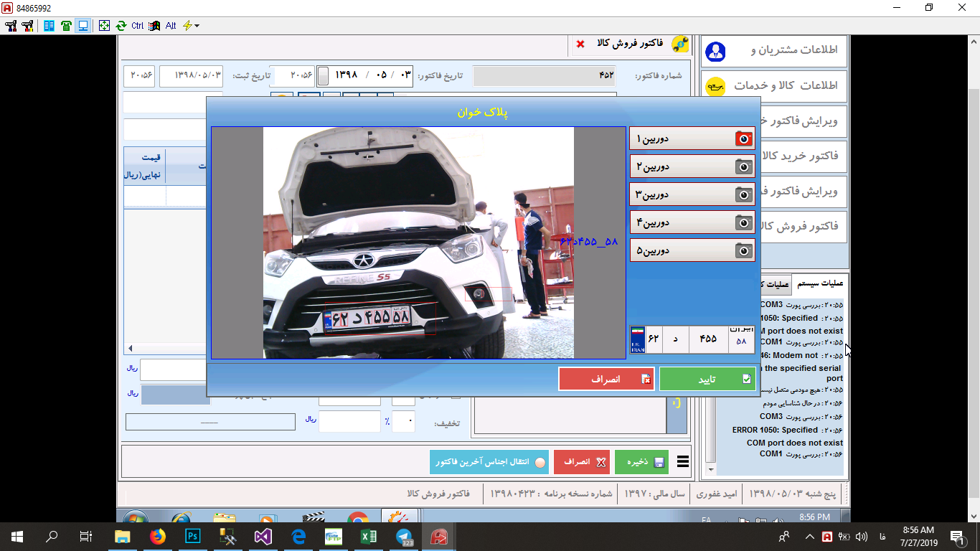Click the Iran code plate field showing ۵۸
This screenshot has height=551, width=980.
coord(742,339)
